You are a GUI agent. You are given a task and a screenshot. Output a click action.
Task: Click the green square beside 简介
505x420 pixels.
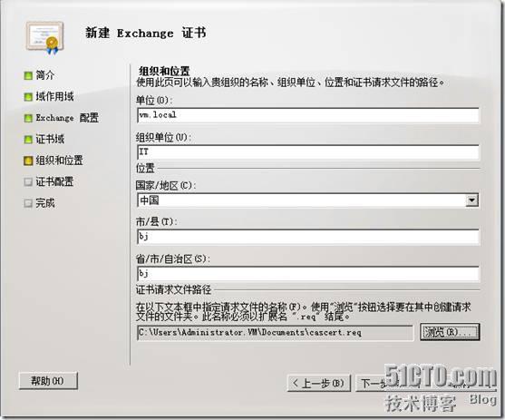tap(28, 76)
